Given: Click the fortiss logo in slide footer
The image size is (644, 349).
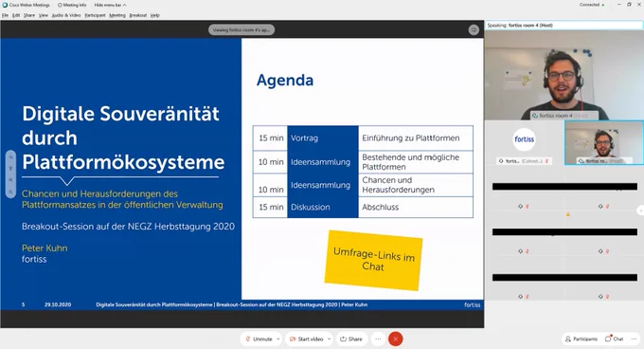Looking at the screenshot, I should [472, 304].
